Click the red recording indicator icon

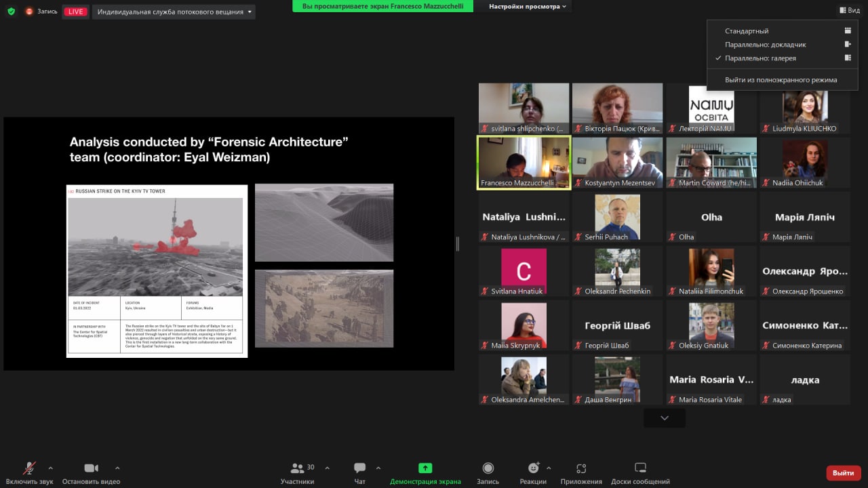pos(29,12)
